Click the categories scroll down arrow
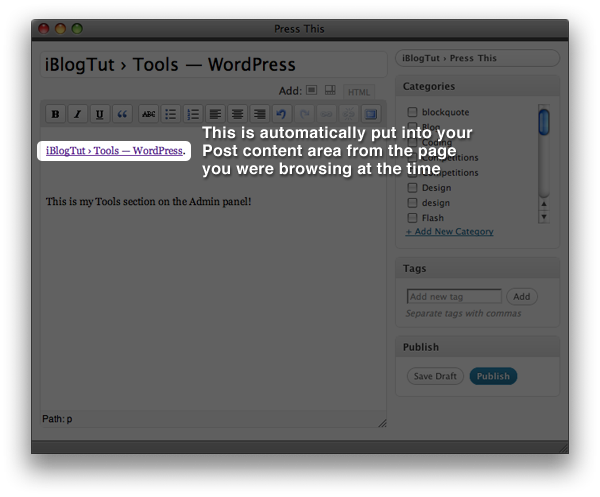The image size is (600, 497). tap(544, 217)
